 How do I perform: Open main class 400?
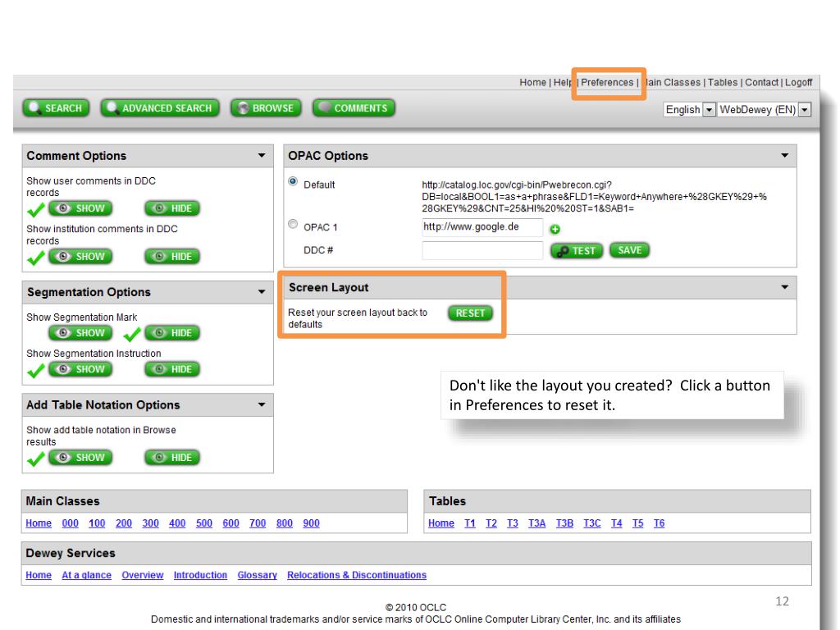point(177,523)
